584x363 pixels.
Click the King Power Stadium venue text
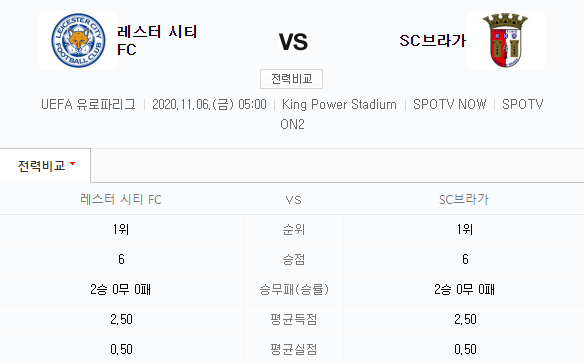click(339, 104)
